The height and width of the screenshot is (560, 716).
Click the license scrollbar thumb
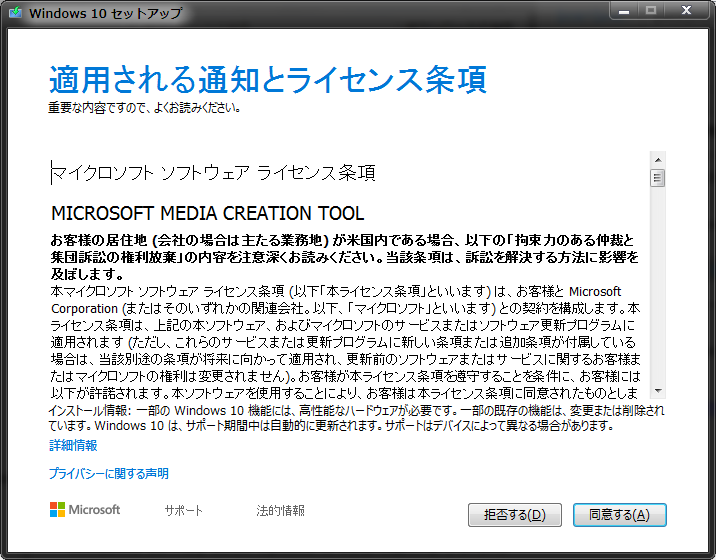pos(658,178)
